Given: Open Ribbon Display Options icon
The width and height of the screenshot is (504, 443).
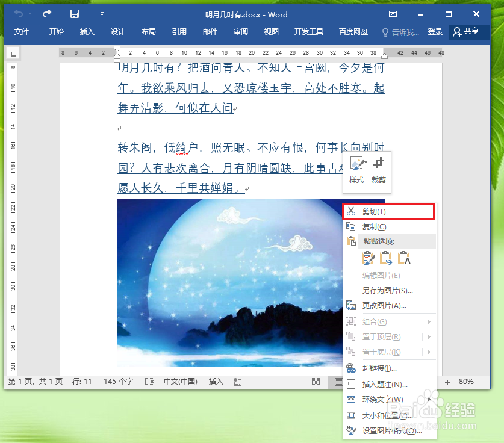Looking at the screenshot, I should pyautogui.click(x=393, y=14).
